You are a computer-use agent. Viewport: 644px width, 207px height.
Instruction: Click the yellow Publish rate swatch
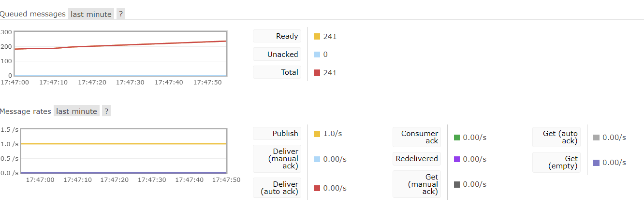pyautogui.click(x=317, y=134)
